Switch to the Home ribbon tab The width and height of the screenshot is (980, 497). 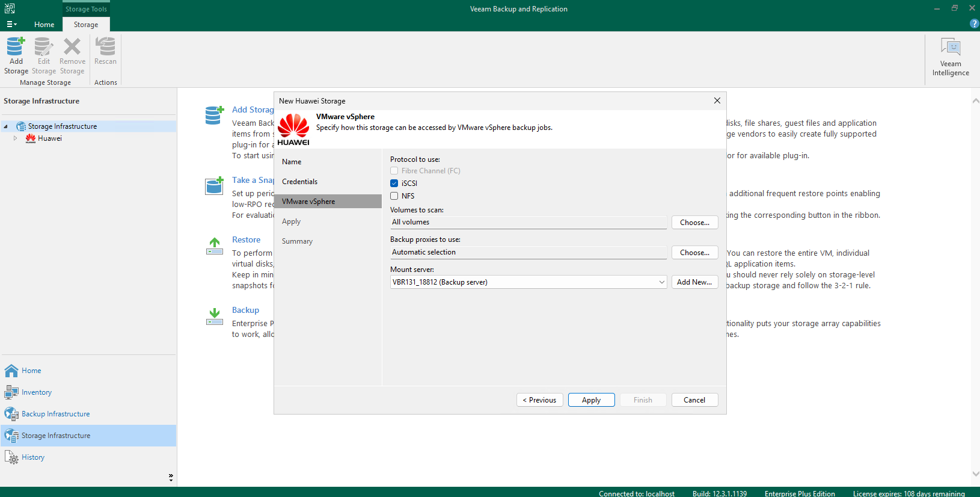tap(44, 25)
